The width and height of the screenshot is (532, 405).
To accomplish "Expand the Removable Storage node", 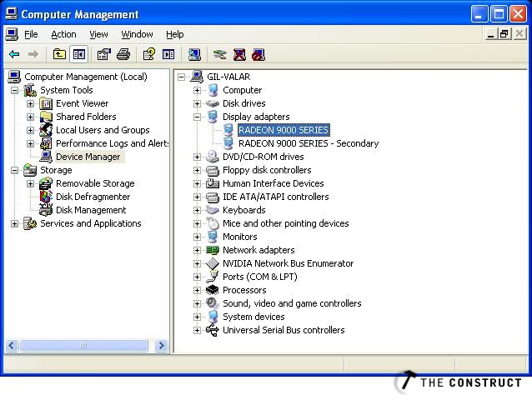I will [x=30, y=183].
